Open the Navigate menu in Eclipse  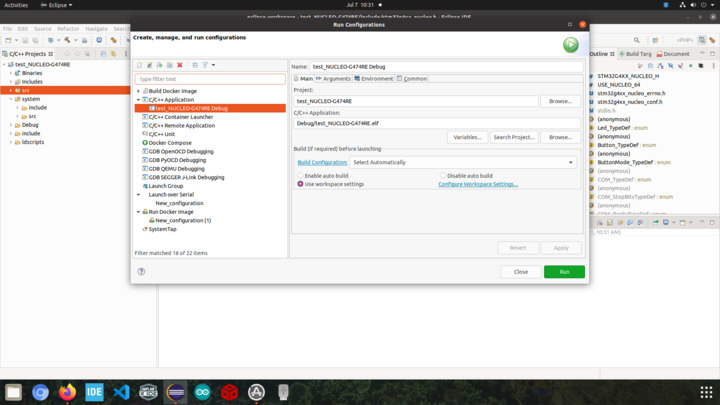(96, 29)
